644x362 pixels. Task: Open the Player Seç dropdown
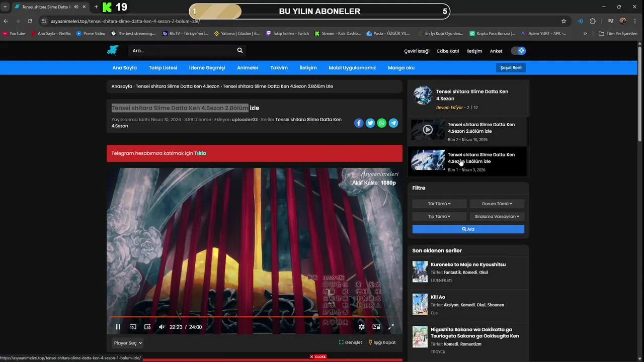pos(128,343)
